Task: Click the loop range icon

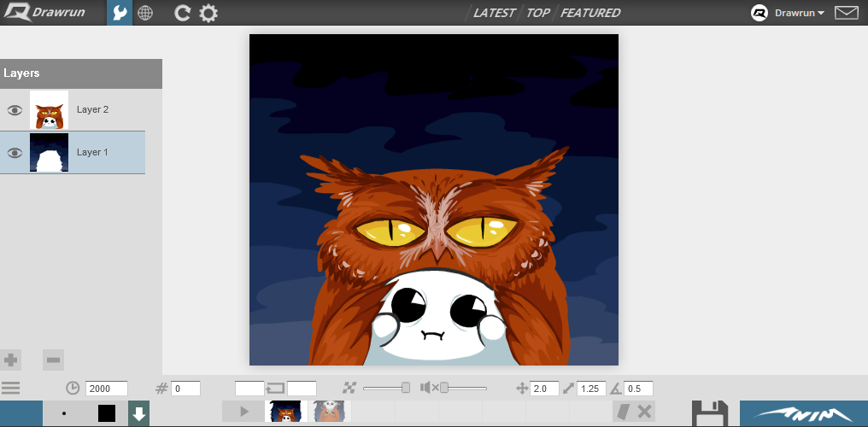Action: point(275,389)
